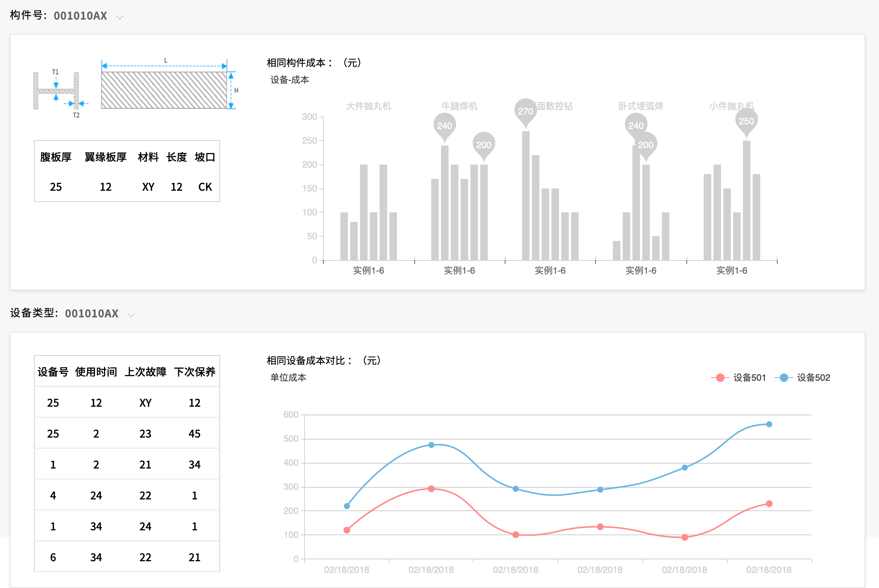Click the hatched beam length diagram

tap(164, 90)
